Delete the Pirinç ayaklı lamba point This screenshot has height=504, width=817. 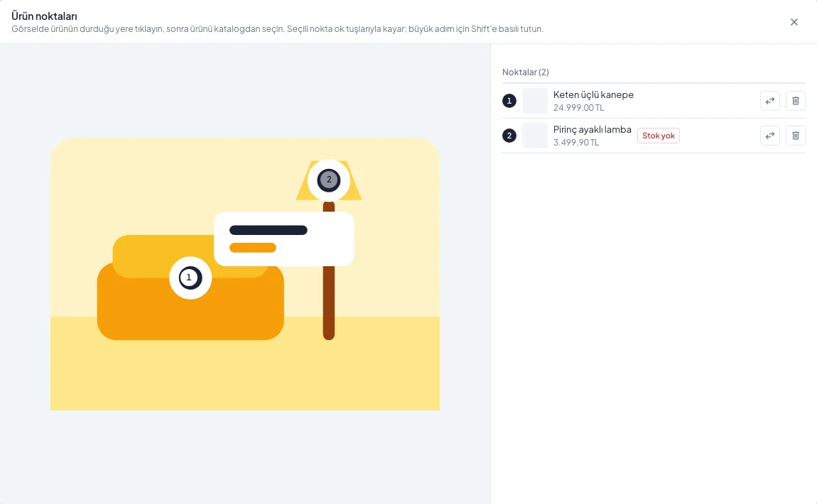pyautogui.click(x=795, y=136)
